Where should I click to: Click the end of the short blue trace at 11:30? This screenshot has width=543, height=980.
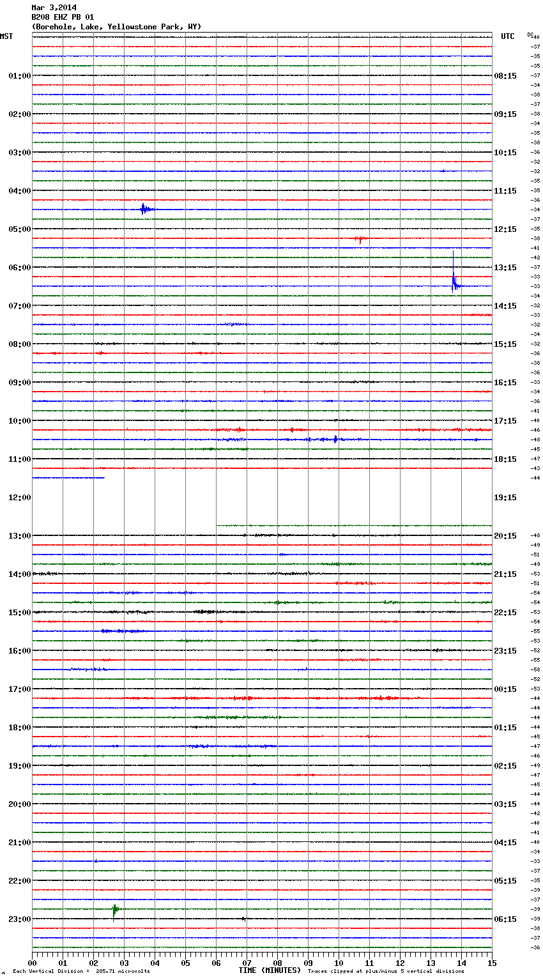pyautogui.click(x=103, y=477)
